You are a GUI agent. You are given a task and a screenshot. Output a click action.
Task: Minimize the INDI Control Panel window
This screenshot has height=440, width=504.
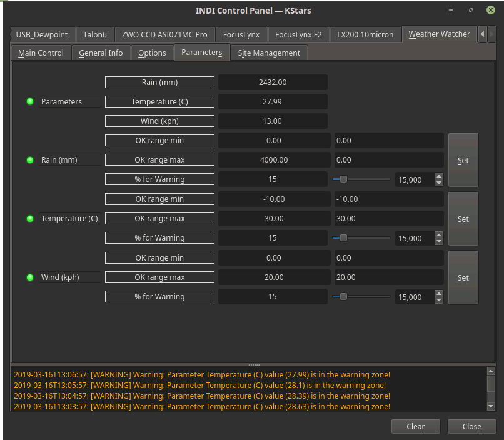451,10
